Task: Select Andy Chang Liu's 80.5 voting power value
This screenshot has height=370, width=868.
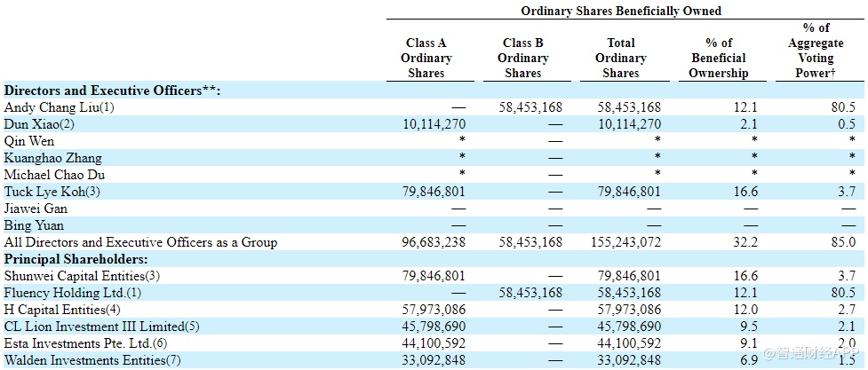Action: (845, 107)
